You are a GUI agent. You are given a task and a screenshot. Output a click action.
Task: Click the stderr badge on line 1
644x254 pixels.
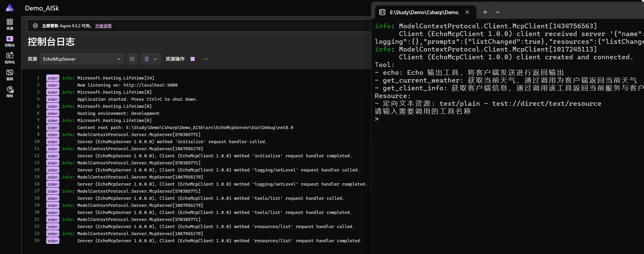(53, 78)
